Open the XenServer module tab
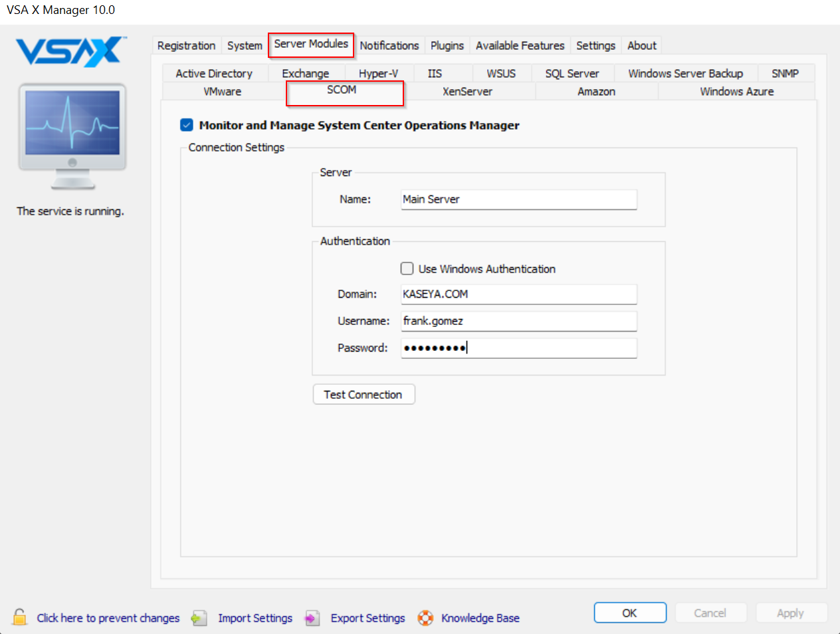The image size is (840, 634). (468, 91)
